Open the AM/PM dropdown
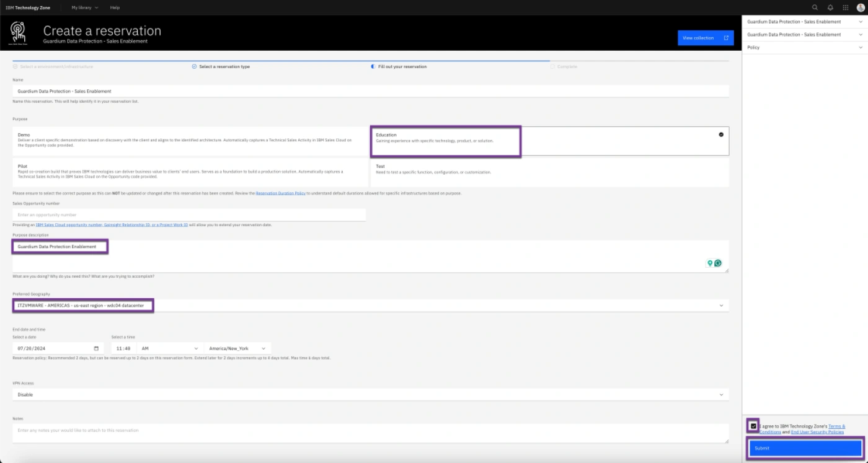868x463 pixels. (x=169, y=348)
